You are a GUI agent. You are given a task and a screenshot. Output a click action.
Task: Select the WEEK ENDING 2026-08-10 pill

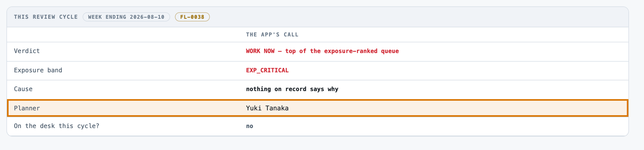126,17
